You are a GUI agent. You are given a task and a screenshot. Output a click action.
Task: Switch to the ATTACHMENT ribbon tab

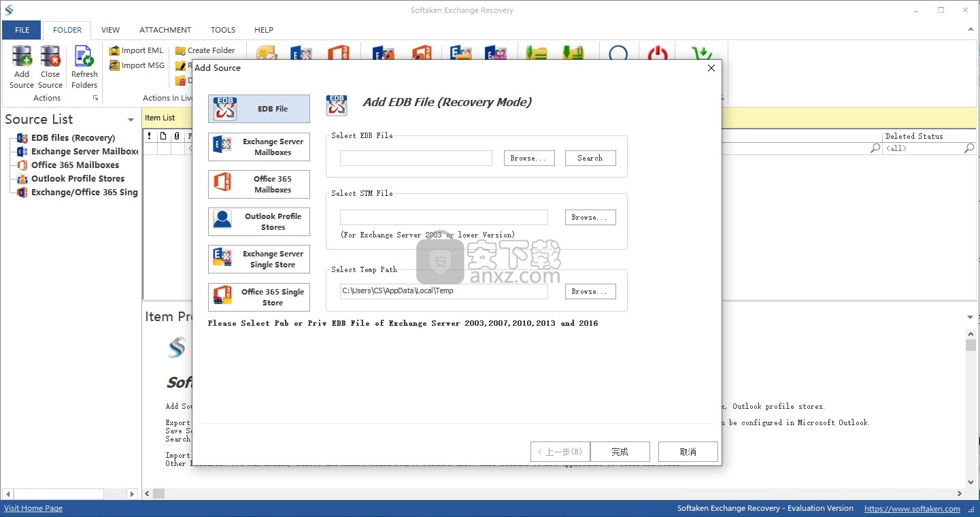pyautogui.click(x=165, y=30)
